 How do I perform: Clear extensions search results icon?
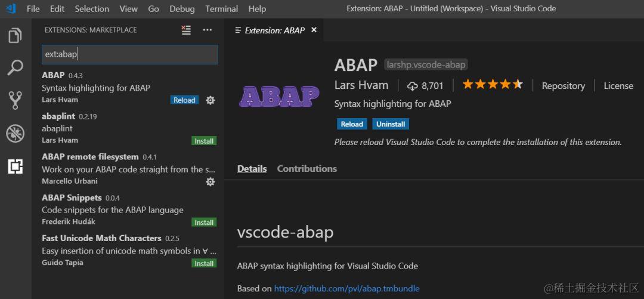[186, 30]
